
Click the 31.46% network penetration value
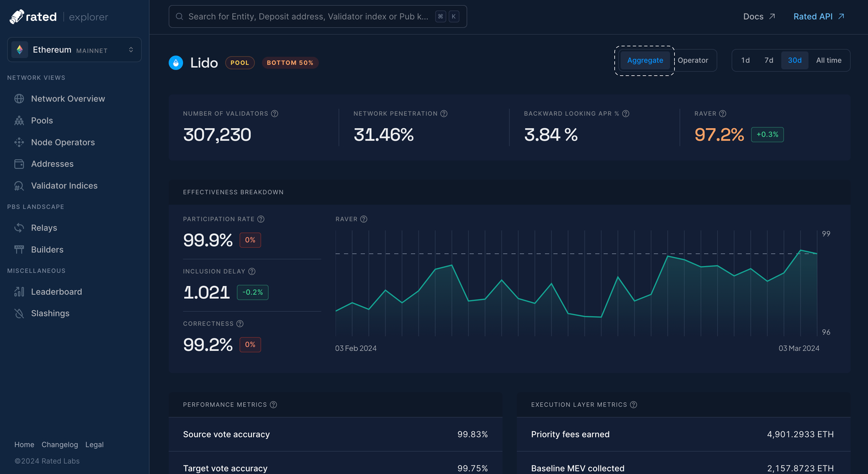[x=384, y=135]
